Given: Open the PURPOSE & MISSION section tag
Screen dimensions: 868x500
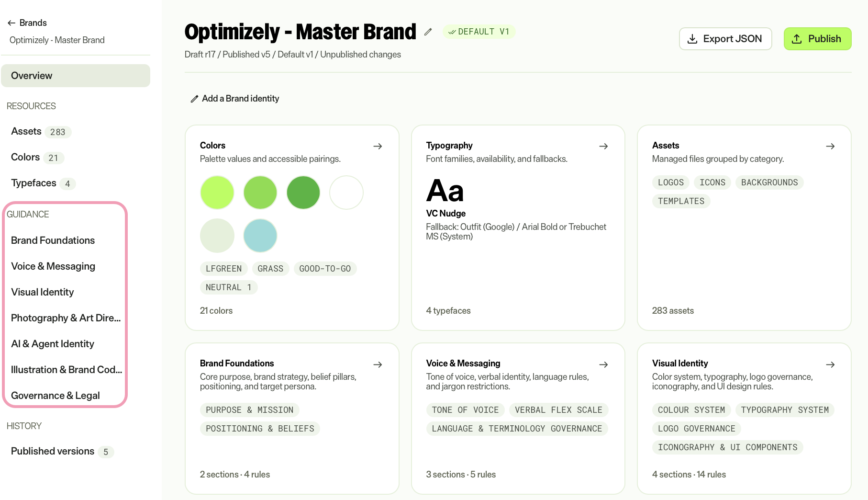Looking at the screenshot, I should (250, 410).
